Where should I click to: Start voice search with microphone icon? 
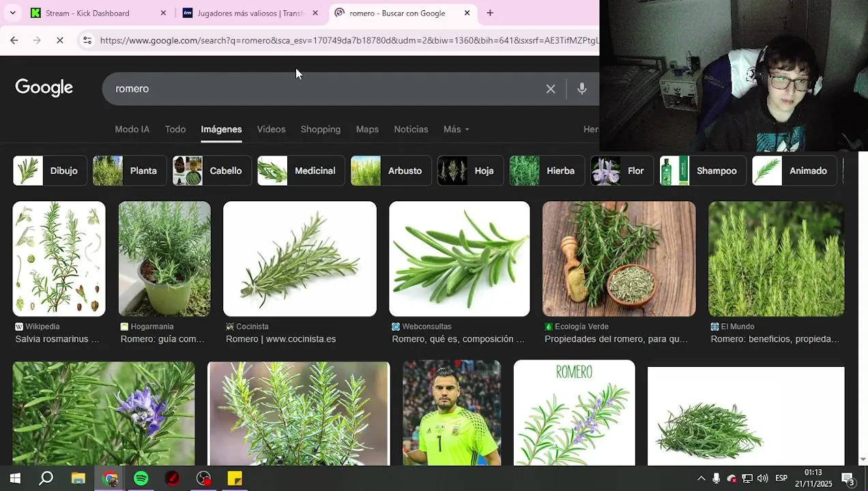(x=582, y=89)
